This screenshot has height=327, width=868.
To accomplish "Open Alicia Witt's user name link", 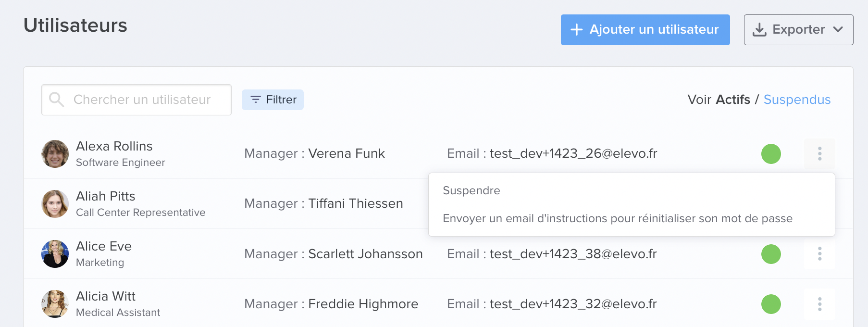I will [106, 296].
